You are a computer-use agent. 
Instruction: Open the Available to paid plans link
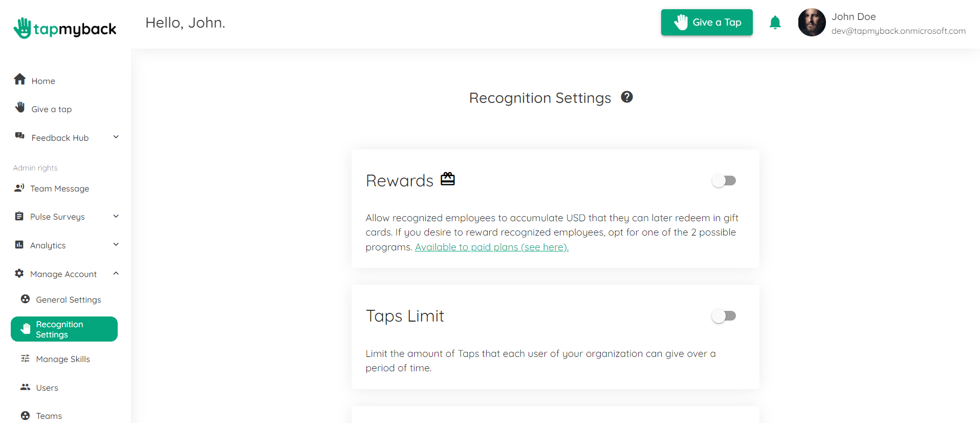coord(492,247)
